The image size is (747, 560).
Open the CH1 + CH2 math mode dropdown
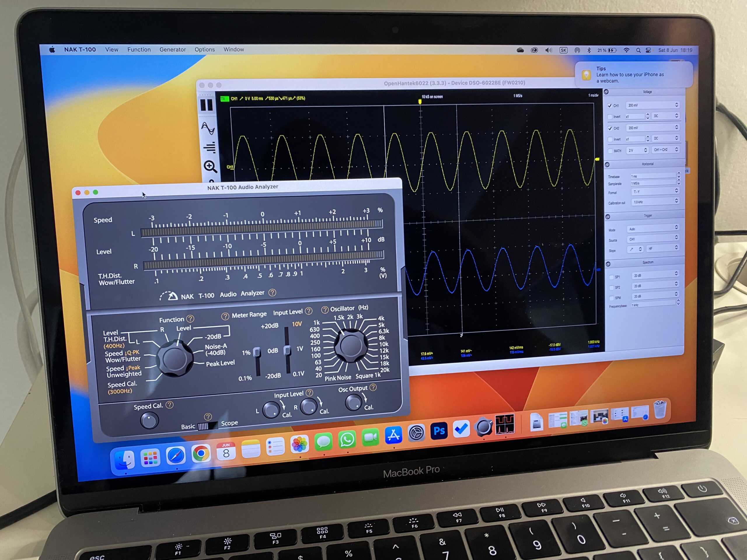tap(666, 150)
